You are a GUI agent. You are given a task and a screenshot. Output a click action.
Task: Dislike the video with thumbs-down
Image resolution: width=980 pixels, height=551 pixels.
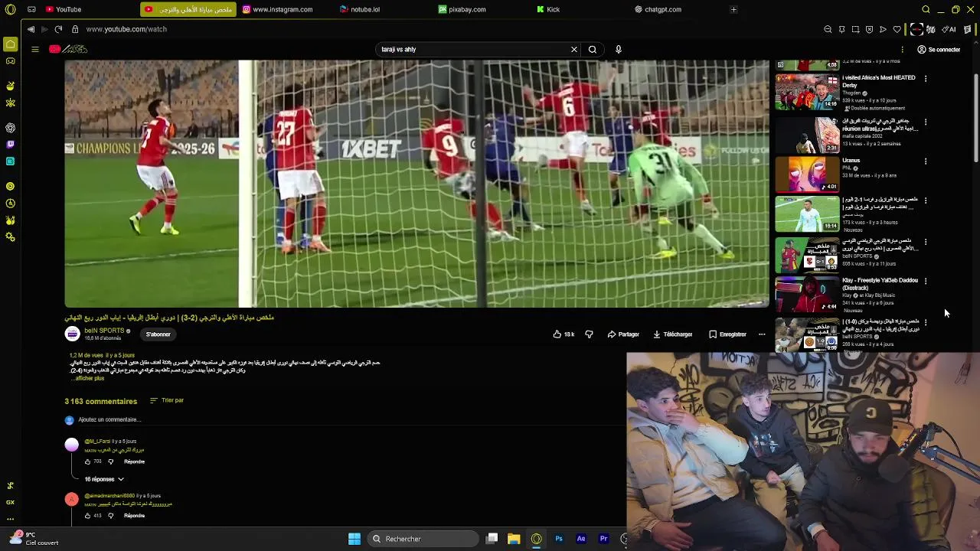click(589, 334)
